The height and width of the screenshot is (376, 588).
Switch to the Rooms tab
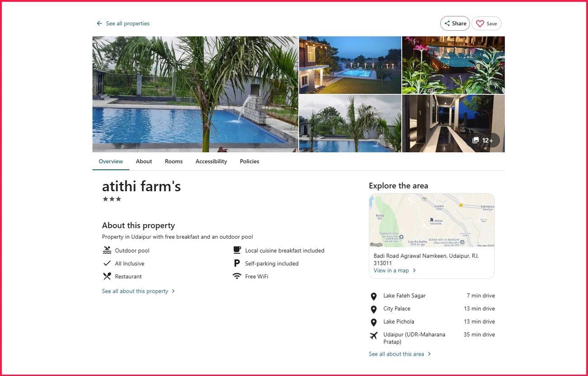point(174,161)
